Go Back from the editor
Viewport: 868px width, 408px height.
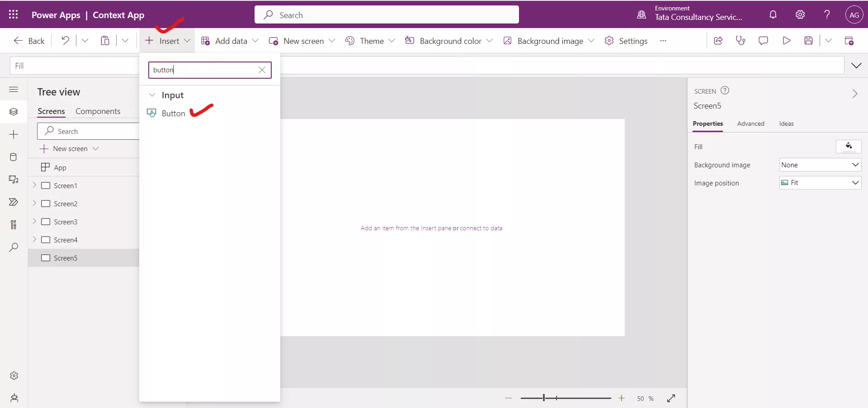pyautogui.click(x=29, y=41)
